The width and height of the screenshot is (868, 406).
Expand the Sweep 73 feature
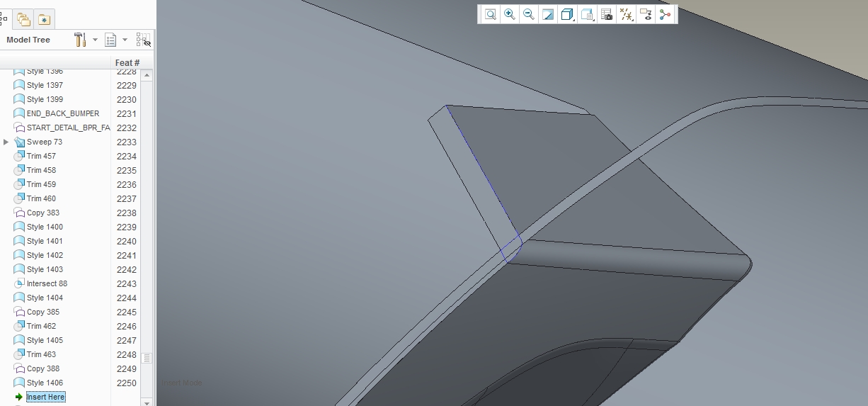click(6, 142)
